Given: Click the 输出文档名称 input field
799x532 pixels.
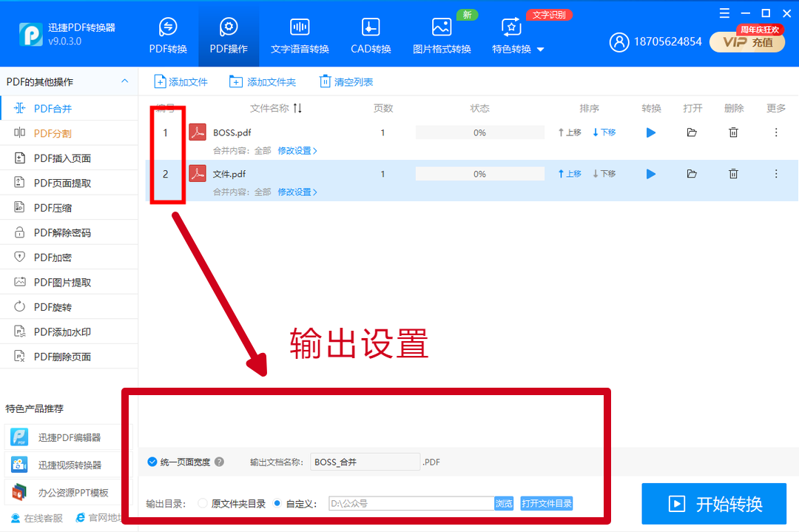Looking at the screenshot, I should (x=365, y=462).
